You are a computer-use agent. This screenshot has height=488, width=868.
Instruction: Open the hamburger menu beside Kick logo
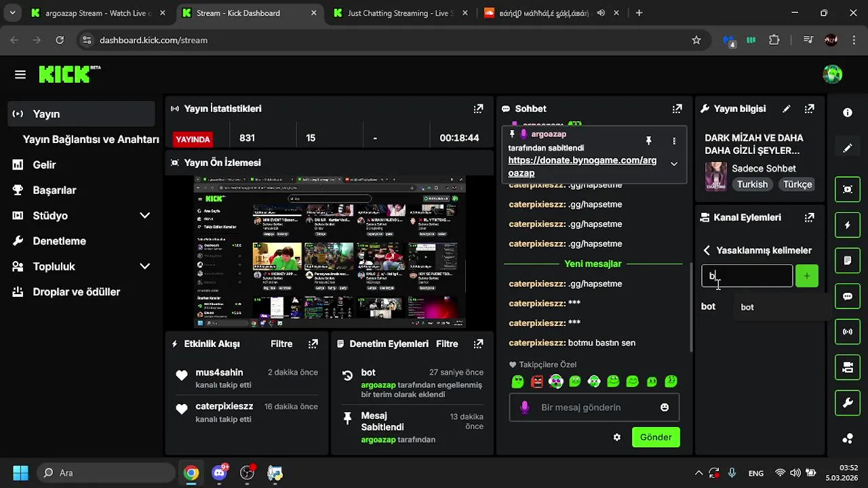click(x=20, y=75)
